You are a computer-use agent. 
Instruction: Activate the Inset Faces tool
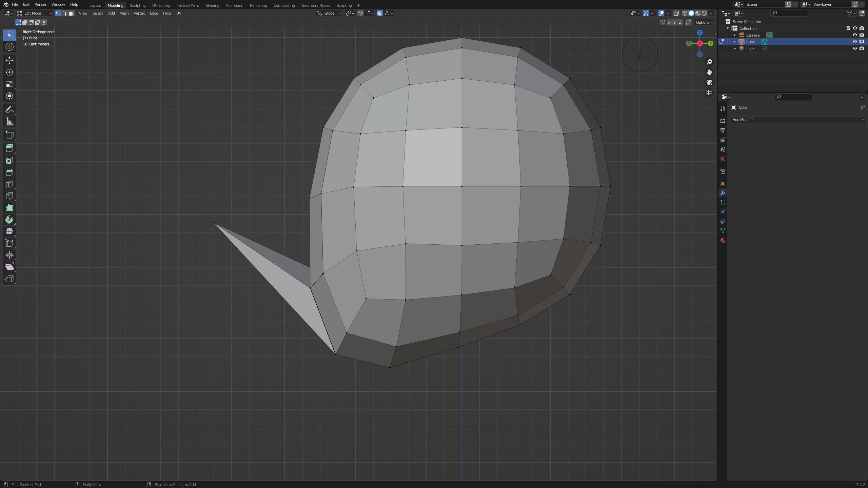click(9, 160)
